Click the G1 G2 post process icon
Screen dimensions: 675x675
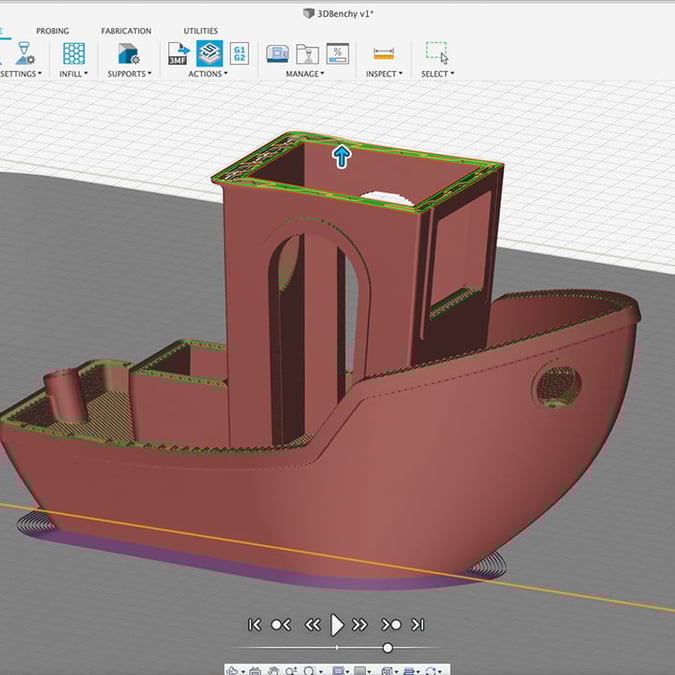[239, 53]
